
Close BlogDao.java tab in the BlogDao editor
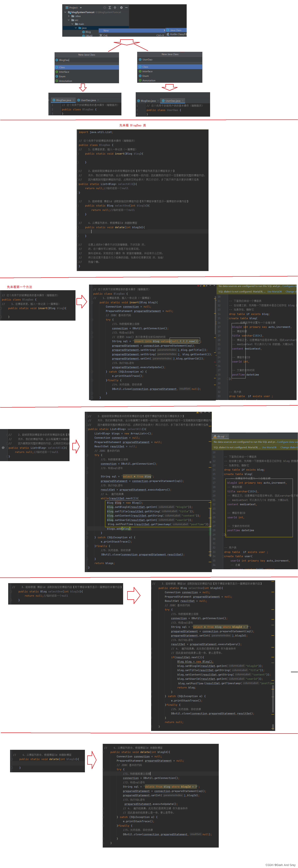click(x=73, y=100)
